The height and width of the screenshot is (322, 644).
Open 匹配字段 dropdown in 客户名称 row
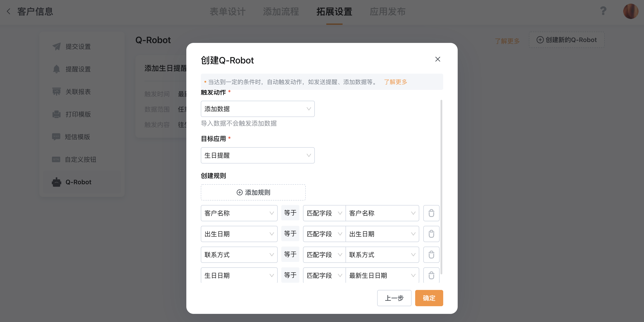324,213
